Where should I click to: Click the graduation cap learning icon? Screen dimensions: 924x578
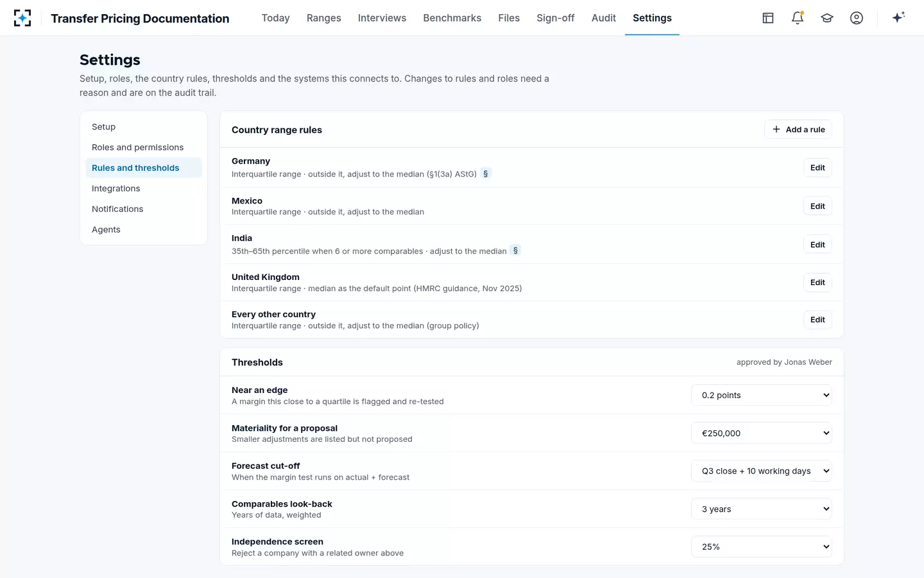click(827, 18)
